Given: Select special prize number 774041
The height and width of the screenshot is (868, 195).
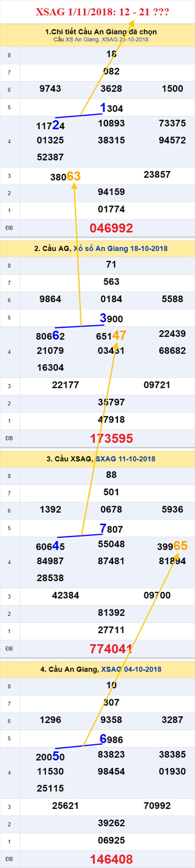Looking at the screenshot, I should (x=111, y=649).
